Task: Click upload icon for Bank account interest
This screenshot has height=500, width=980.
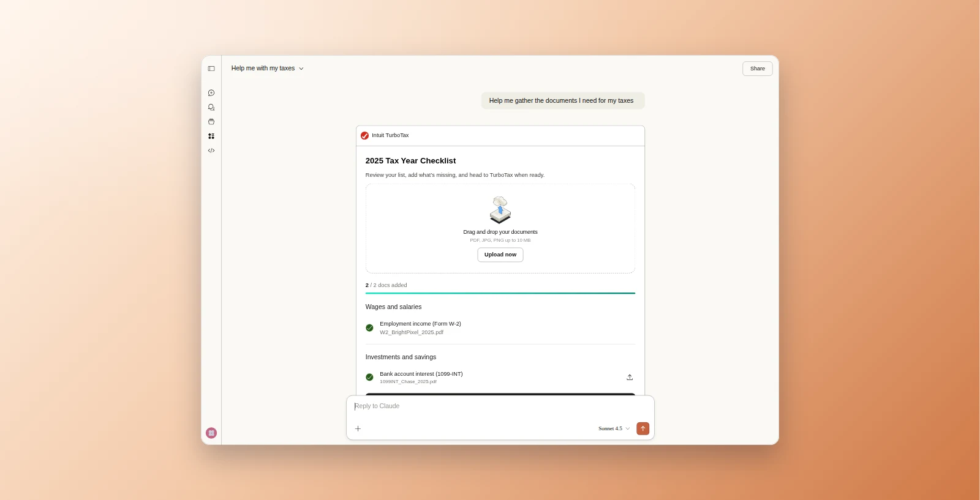Action: [x=630, y=377]
